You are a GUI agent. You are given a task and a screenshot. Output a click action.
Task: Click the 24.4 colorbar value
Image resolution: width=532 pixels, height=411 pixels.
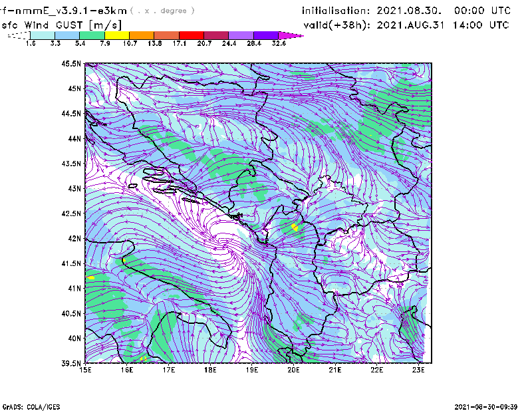(229, 43)
